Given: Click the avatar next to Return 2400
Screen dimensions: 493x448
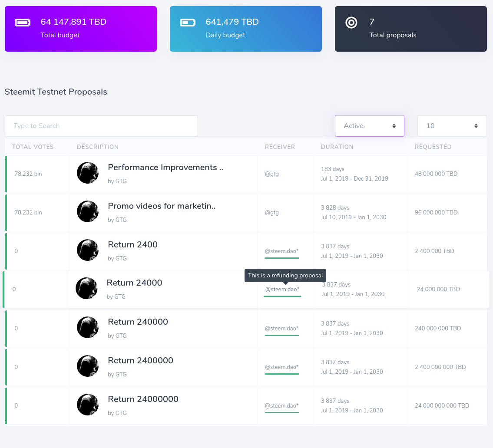Looking at the screenshot, I should (88, 250).
